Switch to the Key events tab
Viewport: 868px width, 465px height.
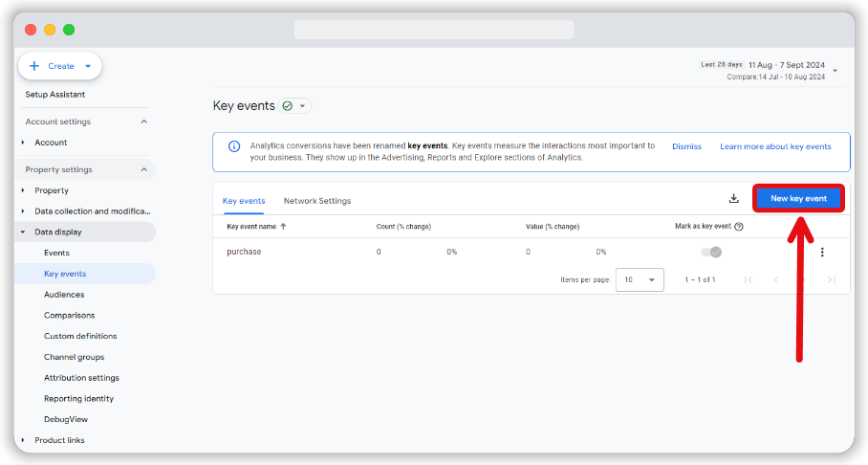pyautogui.click(x=244, y=201)
